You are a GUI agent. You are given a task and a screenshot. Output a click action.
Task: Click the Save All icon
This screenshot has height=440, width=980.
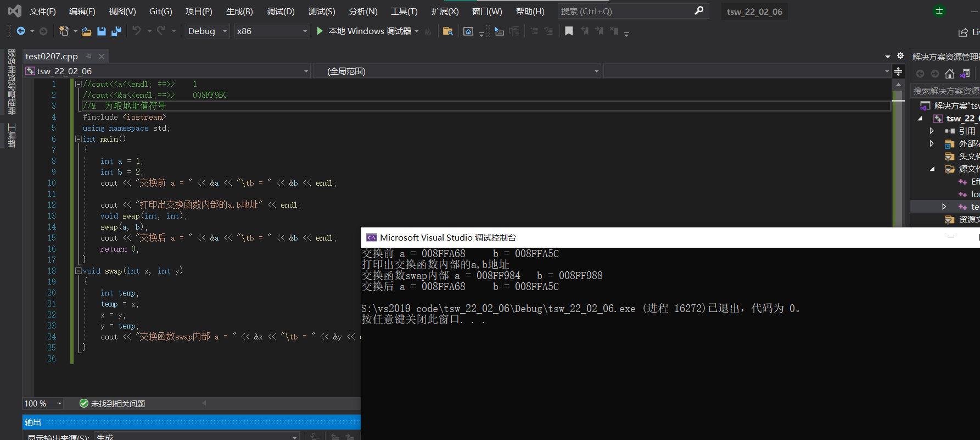pyautogui.click(x=116, y=31)
